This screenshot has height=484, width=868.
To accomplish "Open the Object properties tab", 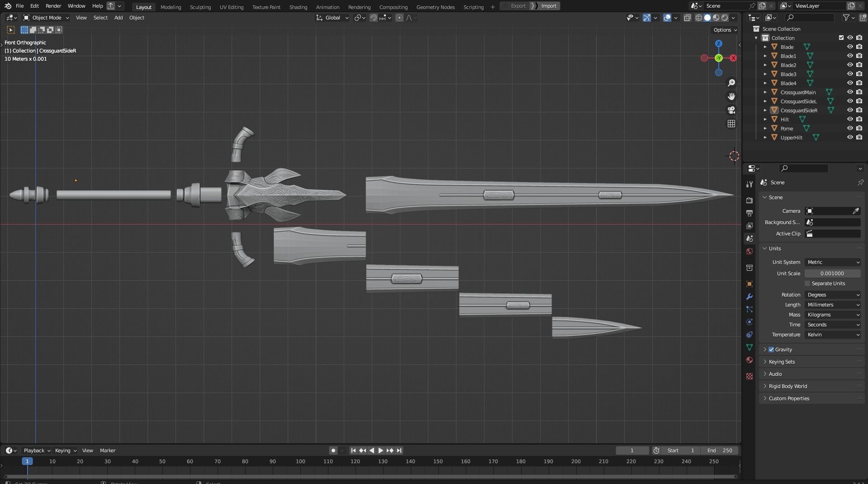I will [749, 284].
